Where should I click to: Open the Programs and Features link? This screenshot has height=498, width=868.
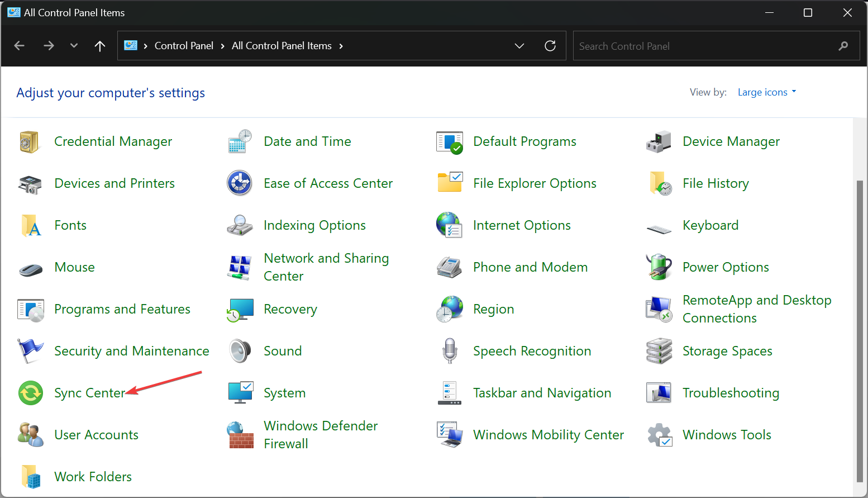(122, 309)
